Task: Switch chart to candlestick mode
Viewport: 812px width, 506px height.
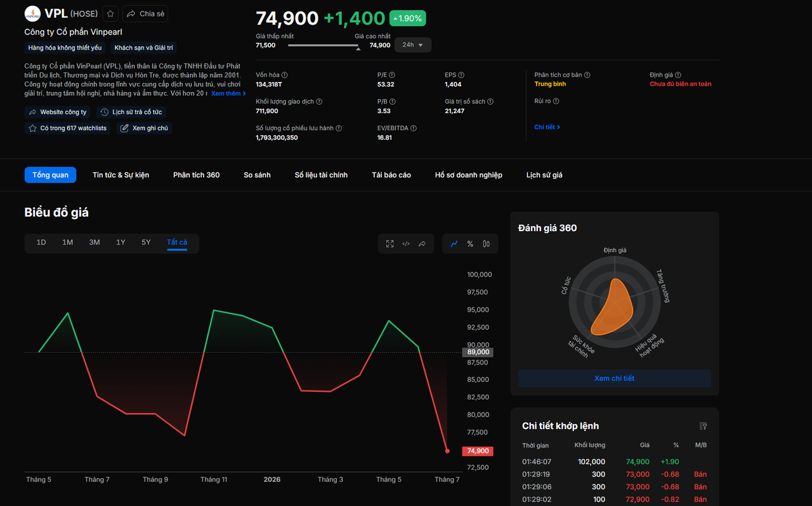Action: click(486, 244)
